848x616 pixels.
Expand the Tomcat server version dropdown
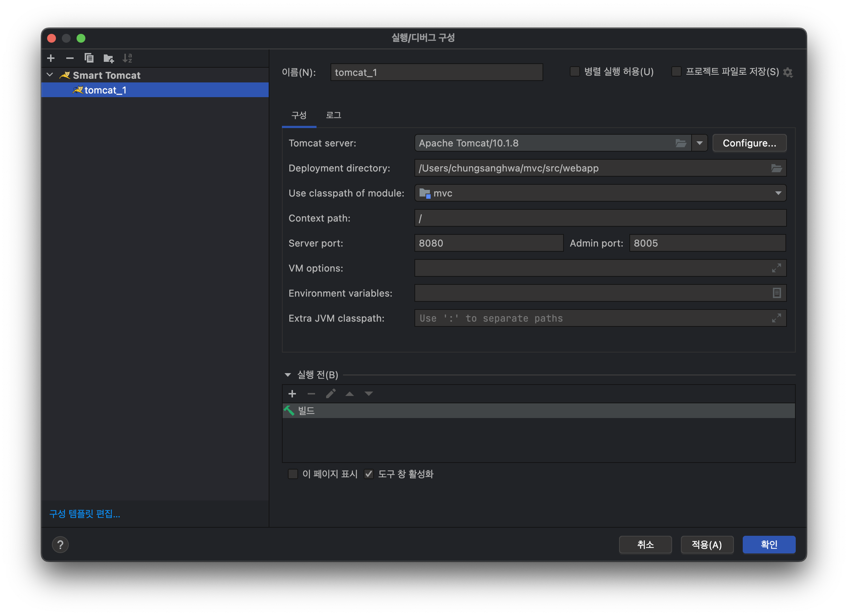[699, 143]
